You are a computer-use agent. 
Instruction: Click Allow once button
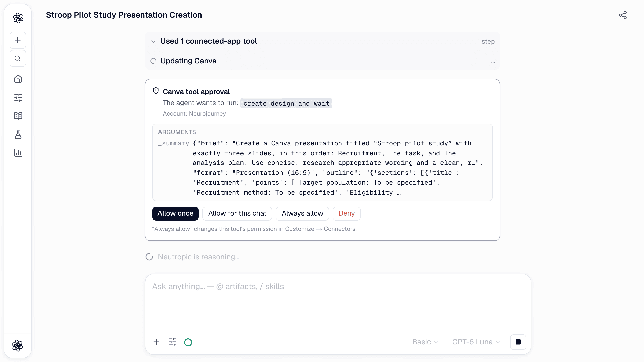pyautogui.click(x=176, y=213)
